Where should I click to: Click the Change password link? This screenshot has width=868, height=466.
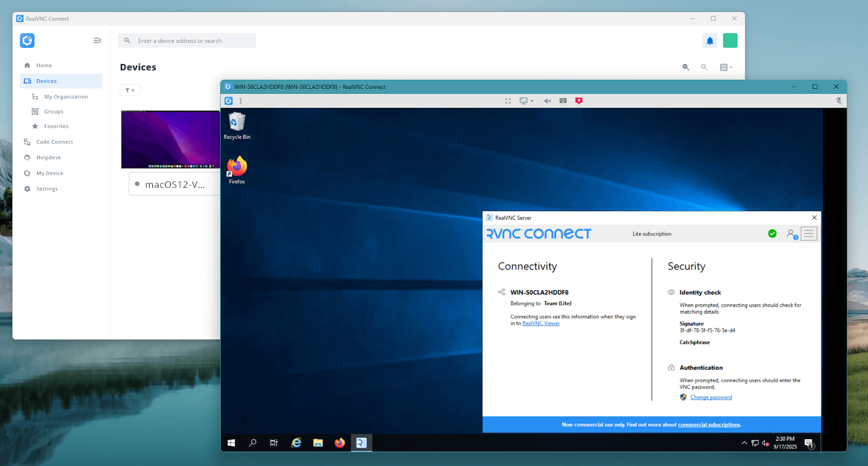click(x=711, y=398)
